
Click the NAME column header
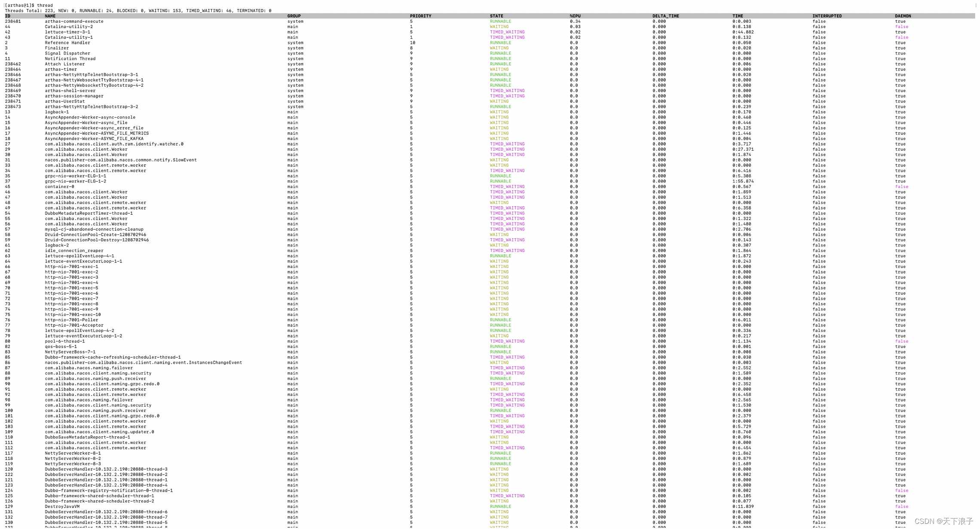pyautogui.click(x=50, y=16)
